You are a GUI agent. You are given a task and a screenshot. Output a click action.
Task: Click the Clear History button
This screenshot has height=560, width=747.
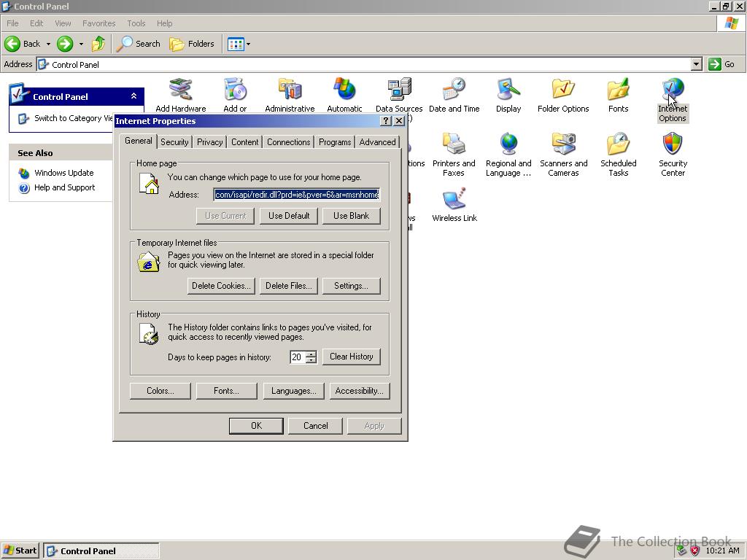tap(351, 357)
